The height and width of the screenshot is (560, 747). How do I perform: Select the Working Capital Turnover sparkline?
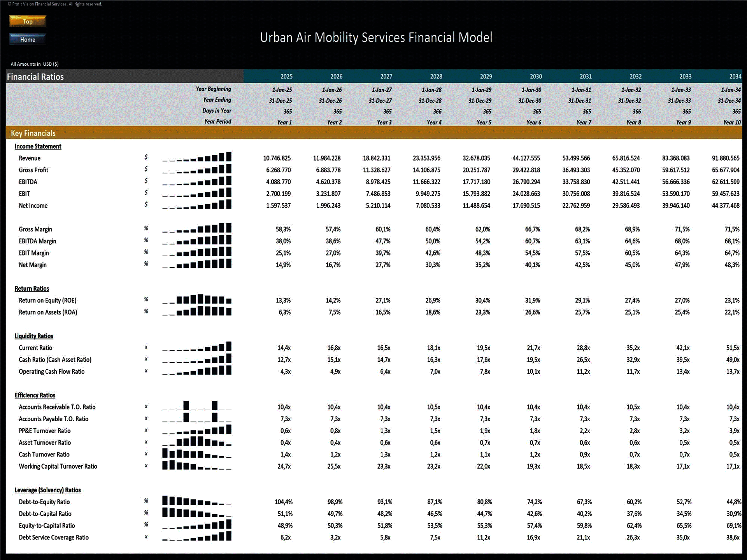click(197, 465)
